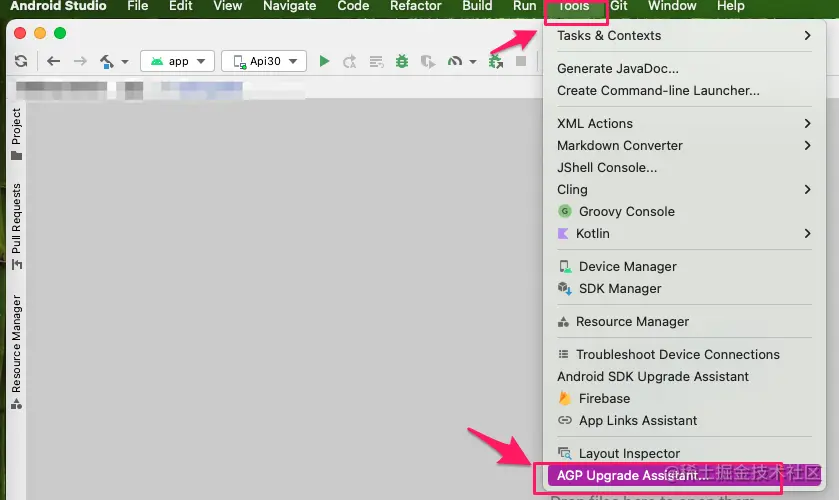
Task: Go forward with the right arrow icon
Action: pos(80,61)
